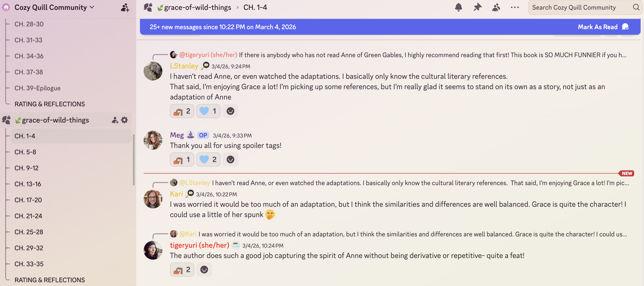Image resolution: width=644 pixels, height=286 pixels.
Task: Collapse the grace-of-wild-things forum channel
Action: pos(55,120)
